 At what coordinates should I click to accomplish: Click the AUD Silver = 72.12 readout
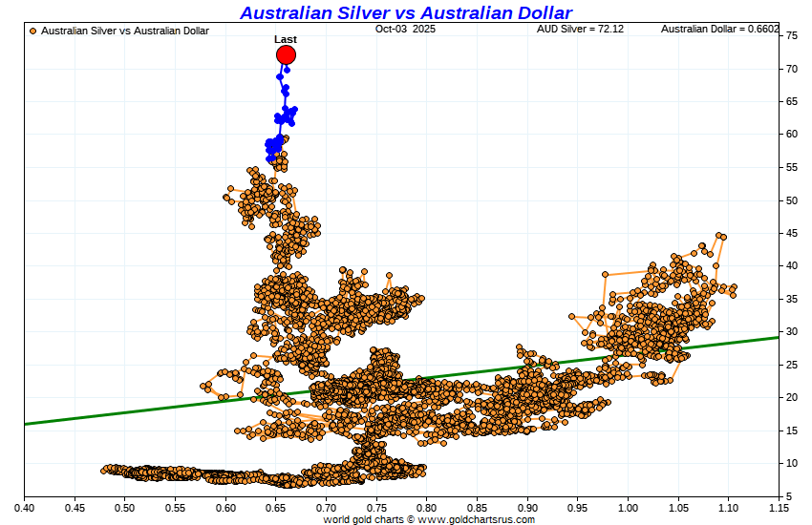click(580, 30)
